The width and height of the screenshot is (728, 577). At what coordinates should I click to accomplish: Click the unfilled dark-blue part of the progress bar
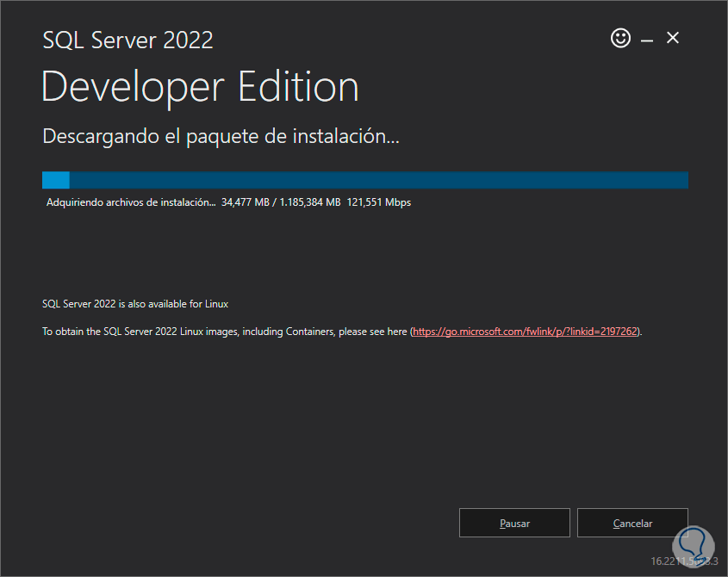(379, 180)
